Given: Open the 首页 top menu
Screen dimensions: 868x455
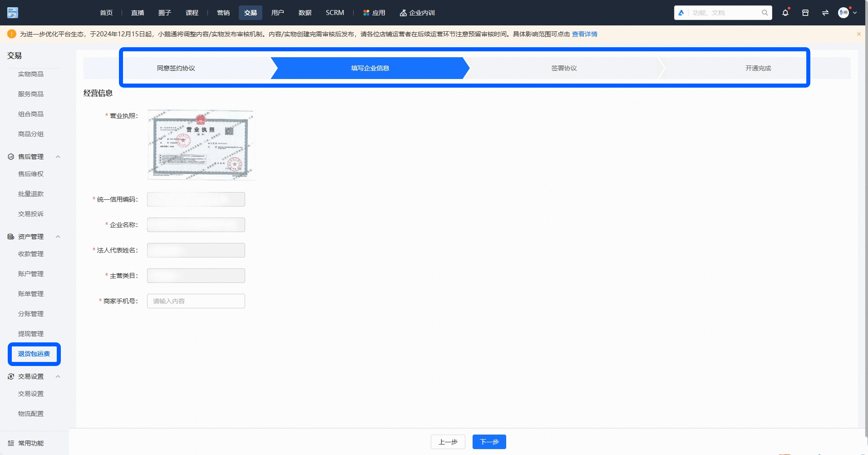Looking at the screenshot, I should tap(106, 13).
